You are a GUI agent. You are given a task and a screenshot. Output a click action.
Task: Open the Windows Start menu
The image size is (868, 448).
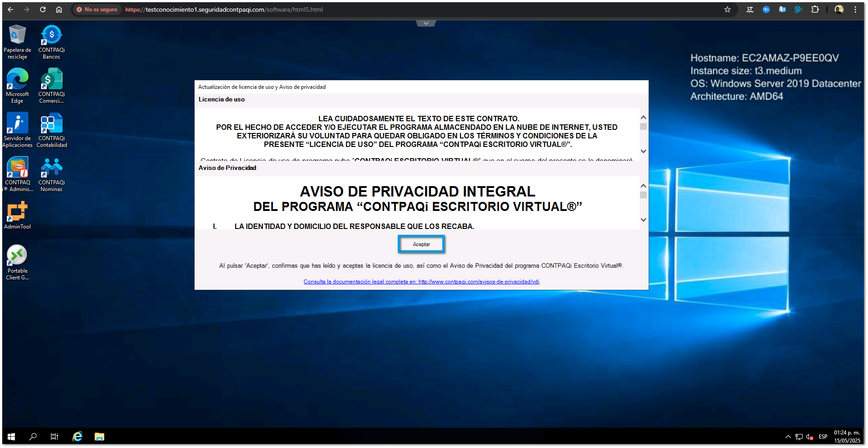[x=11, y=436]
